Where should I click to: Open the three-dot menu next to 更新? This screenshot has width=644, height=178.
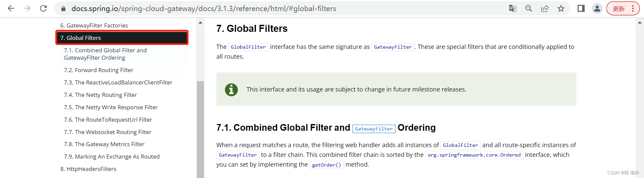pyautogui.click(x=633, y=8)
